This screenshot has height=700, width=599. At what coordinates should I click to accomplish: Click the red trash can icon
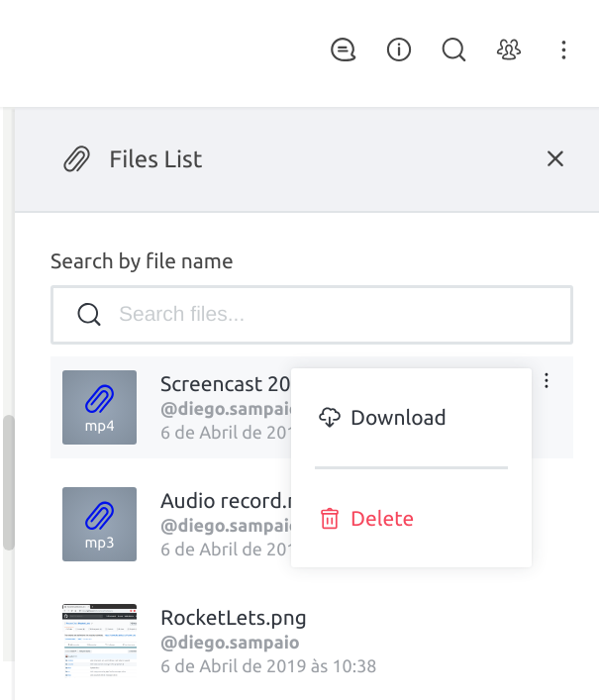coord(330,519)
